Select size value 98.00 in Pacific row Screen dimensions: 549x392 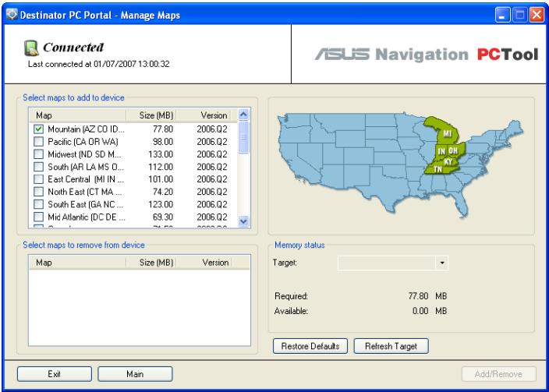click(x=163, y=142)
